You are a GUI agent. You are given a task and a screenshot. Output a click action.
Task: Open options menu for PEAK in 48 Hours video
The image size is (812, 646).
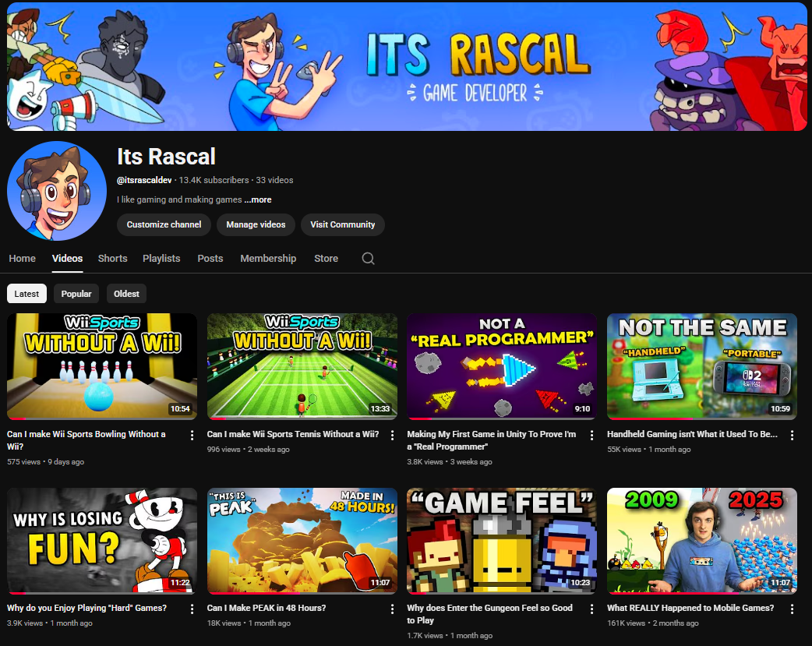point(392,609)
